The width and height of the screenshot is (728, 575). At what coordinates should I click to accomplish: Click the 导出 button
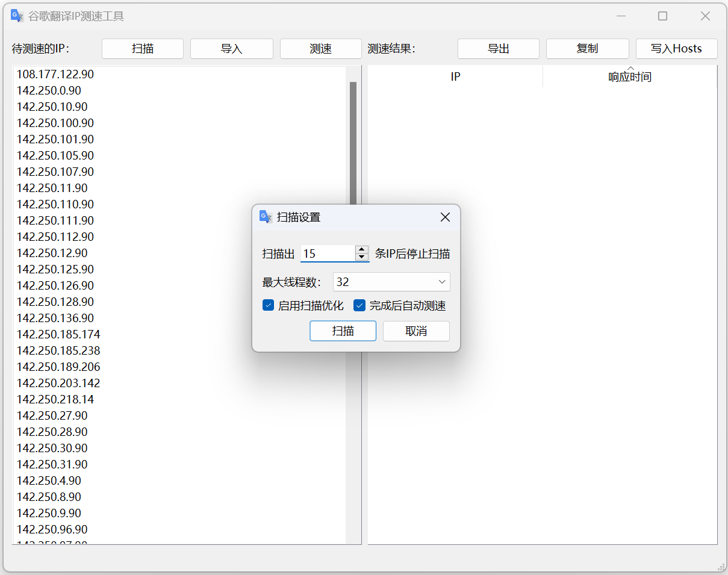point(499,49)
